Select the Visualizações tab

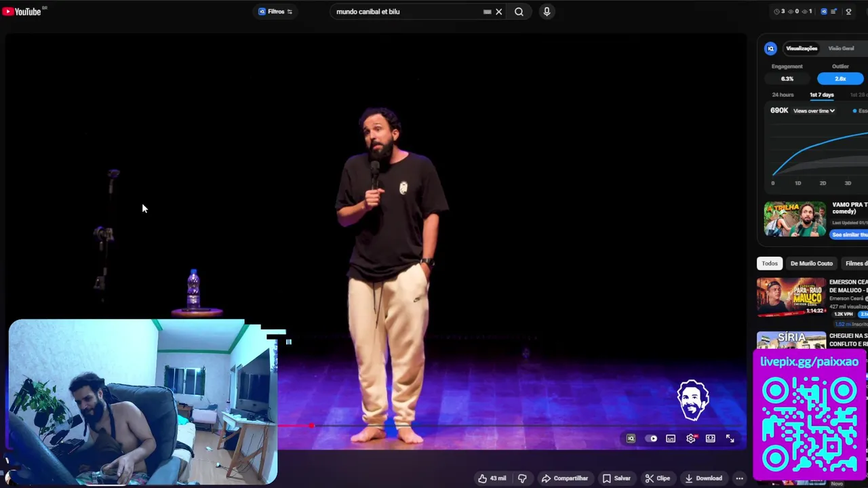coord(802,48)
